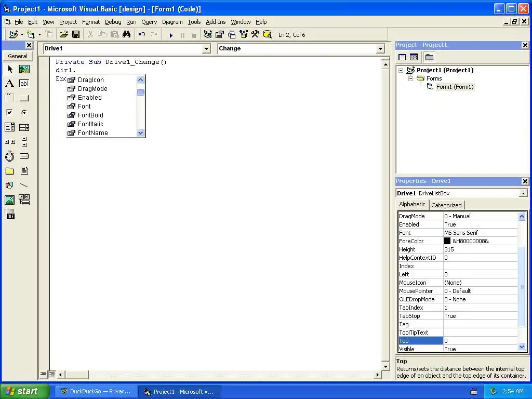Select the Label tool in toolbox
532x399 pixels.
point(10,84)
